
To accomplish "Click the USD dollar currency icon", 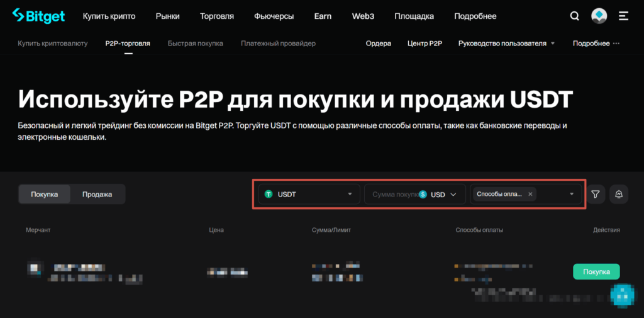I will [x=423, y=194].
